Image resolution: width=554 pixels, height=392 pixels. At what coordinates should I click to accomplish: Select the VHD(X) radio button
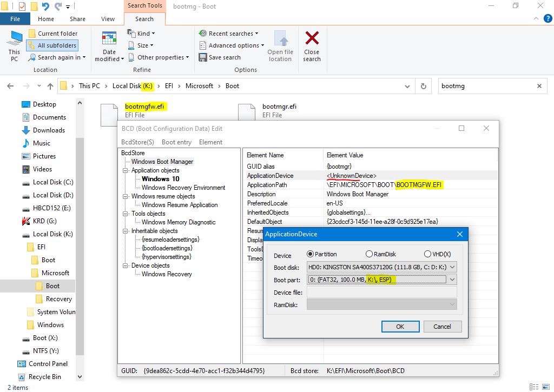coord(427,254)
